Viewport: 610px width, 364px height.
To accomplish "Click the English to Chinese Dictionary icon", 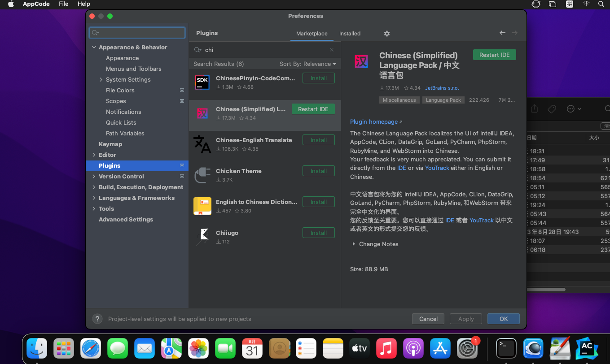I will point(202,206).
